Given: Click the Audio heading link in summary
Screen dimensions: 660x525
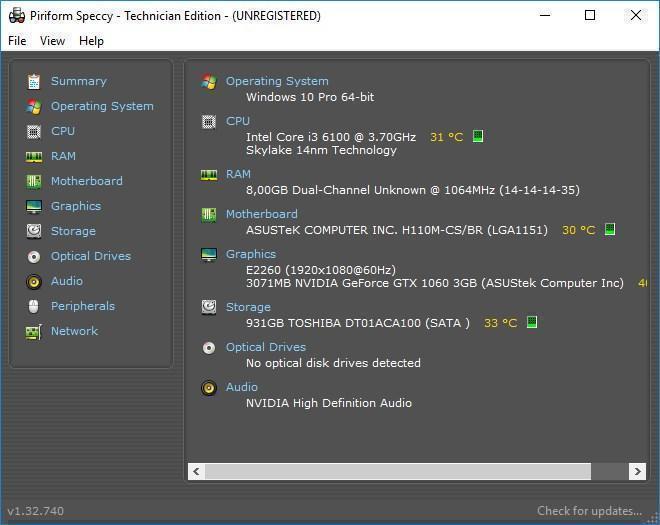Looking at the screenshot, I should (x=242, y=387).
